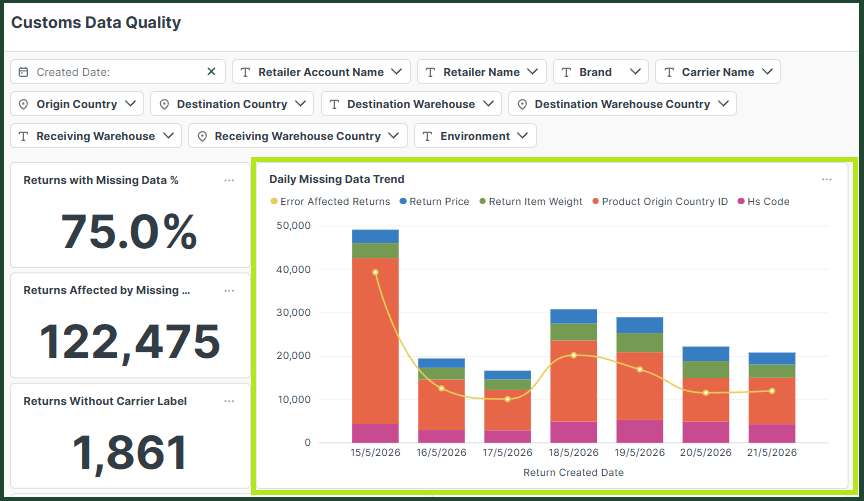
Task: Click the location pin icon in Origin Country
Action: pyautogui.click(x=23, y=104)
